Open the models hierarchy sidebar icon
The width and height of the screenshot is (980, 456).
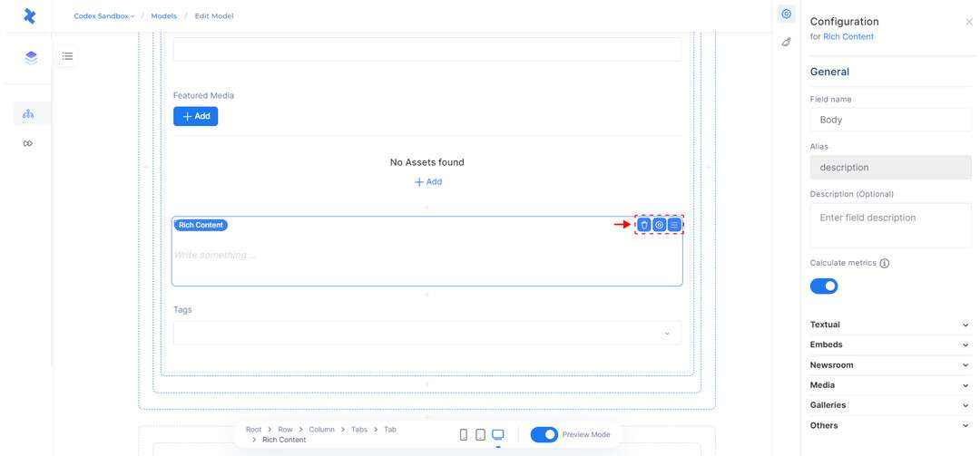point(28,113)
